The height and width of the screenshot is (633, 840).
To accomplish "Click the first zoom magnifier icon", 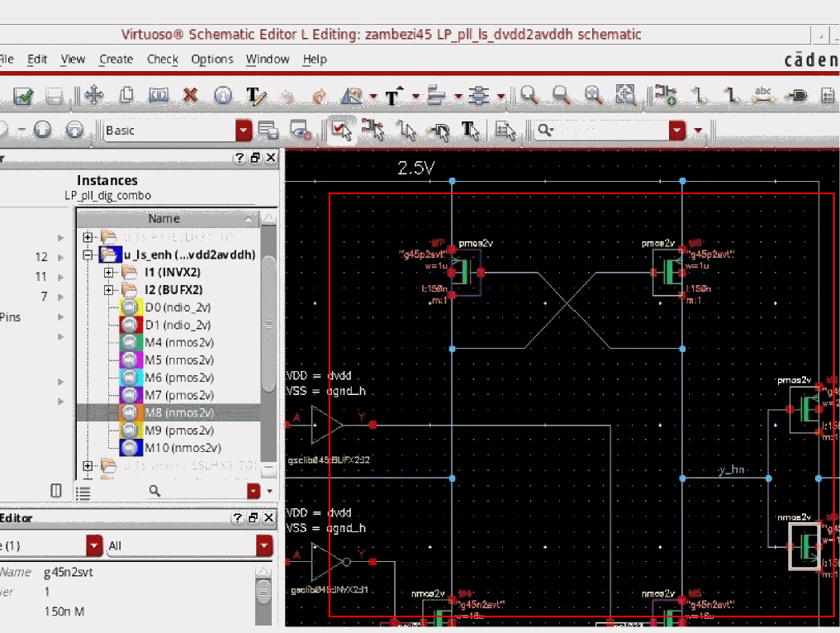I will (529, 96).
